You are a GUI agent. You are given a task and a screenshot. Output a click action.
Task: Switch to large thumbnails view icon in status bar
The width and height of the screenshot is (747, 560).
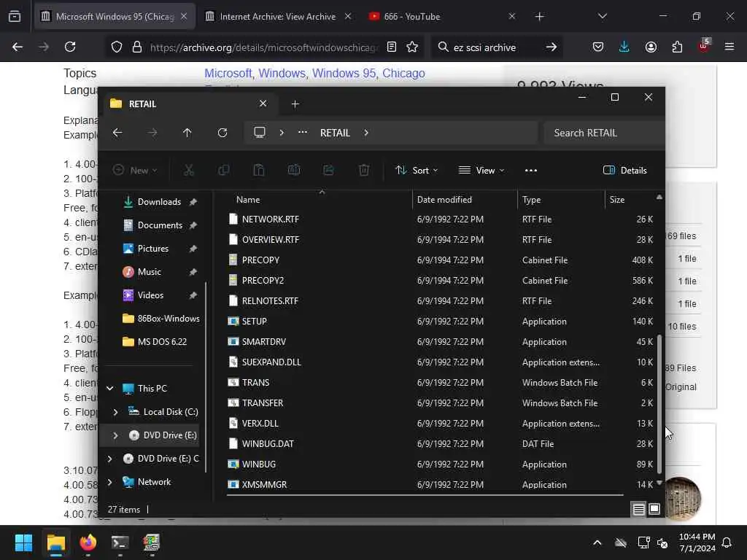point(654,509)
